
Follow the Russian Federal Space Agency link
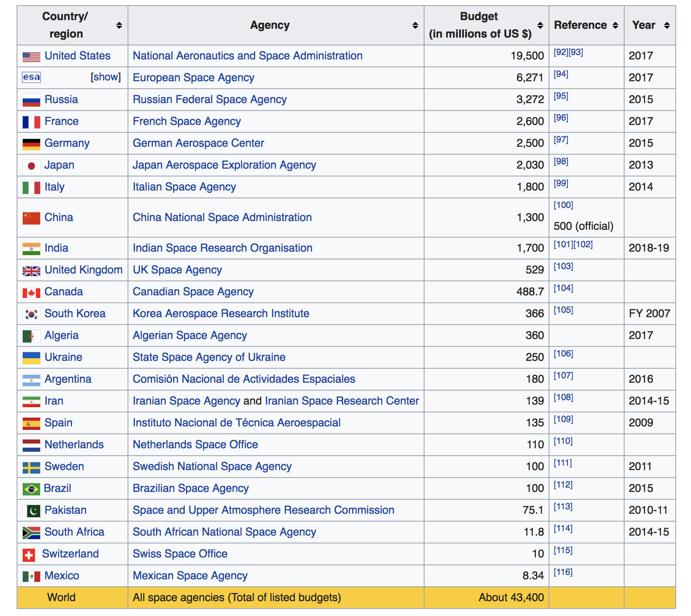210,100
